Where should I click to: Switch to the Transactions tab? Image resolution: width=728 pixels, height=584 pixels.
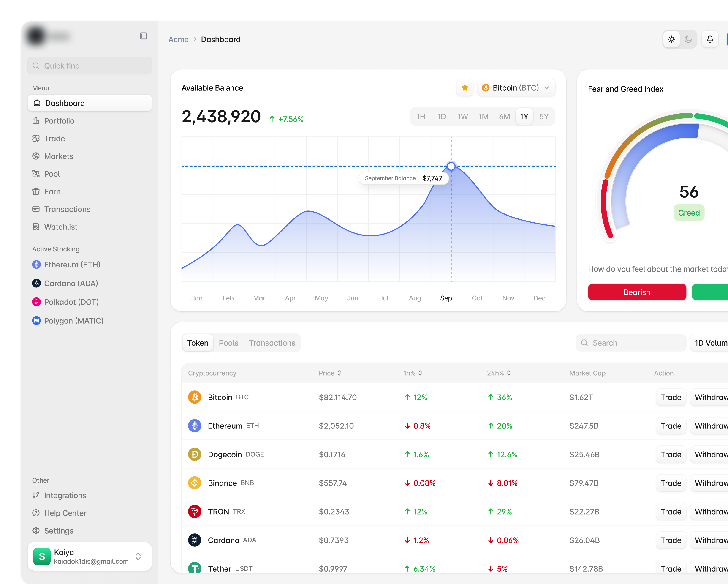point(272,343)
